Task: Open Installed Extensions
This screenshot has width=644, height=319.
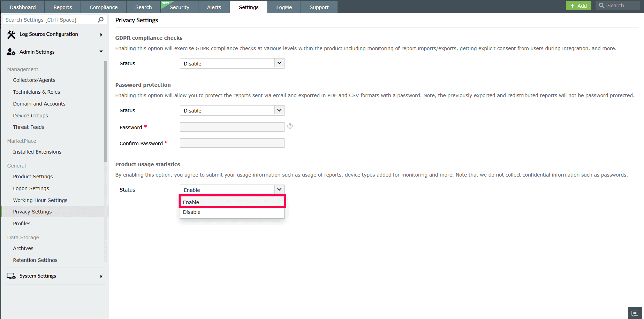Action: 37,152
